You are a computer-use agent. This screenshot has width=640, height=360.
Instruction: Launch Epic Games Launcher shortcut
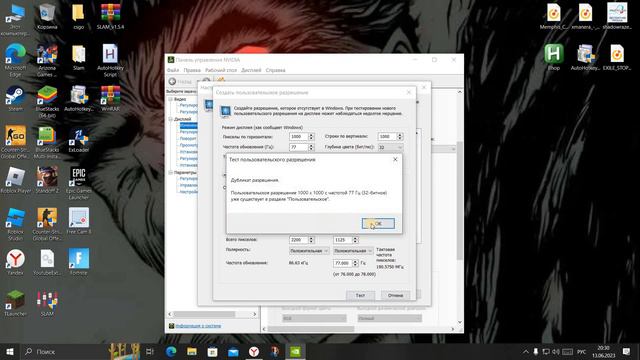click(x=78, y=183)
